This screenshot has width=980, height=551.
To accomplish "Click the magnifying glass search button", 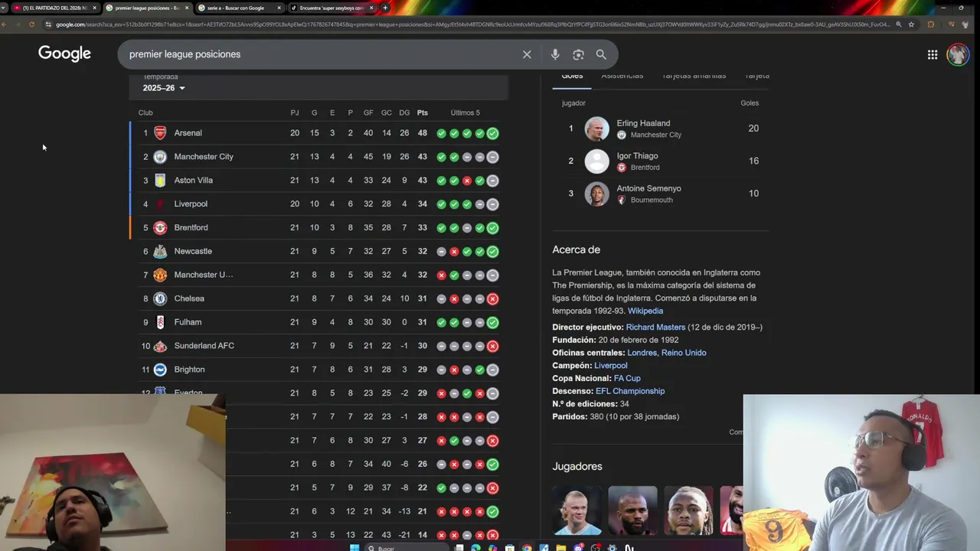I will pos(601,54).
